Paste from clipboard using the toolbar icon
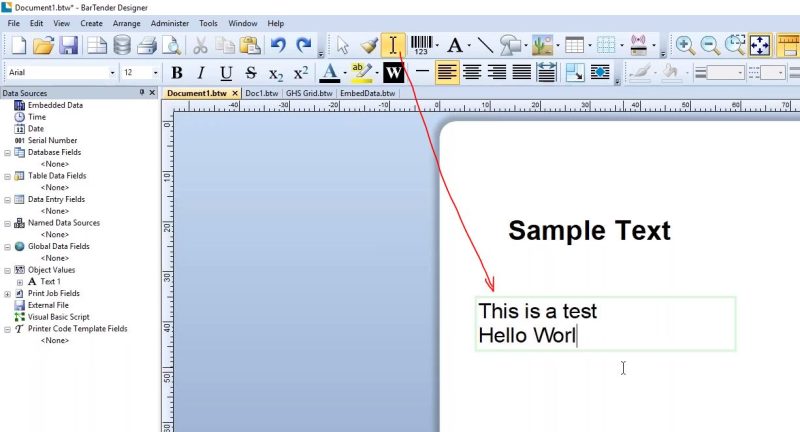Screen dimensions: 800x432 (250, 45)
